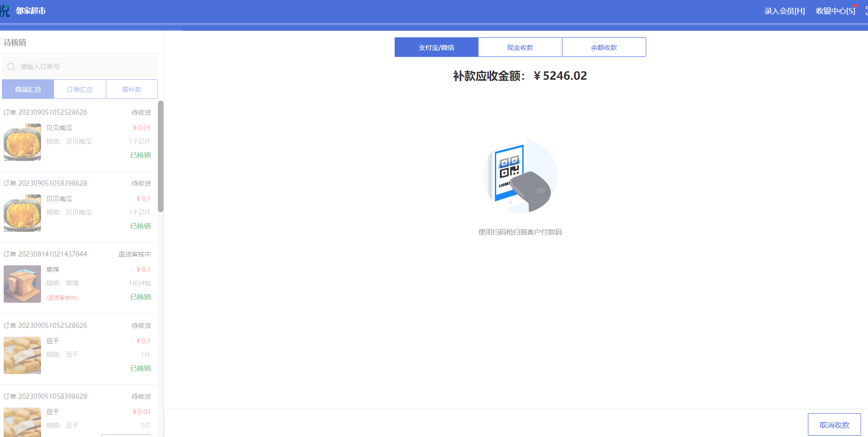Select the 支付宝/微信 payment tab
Image resolution: width=868 pixels, height=437 pixels.
click(x=437, y=47)
